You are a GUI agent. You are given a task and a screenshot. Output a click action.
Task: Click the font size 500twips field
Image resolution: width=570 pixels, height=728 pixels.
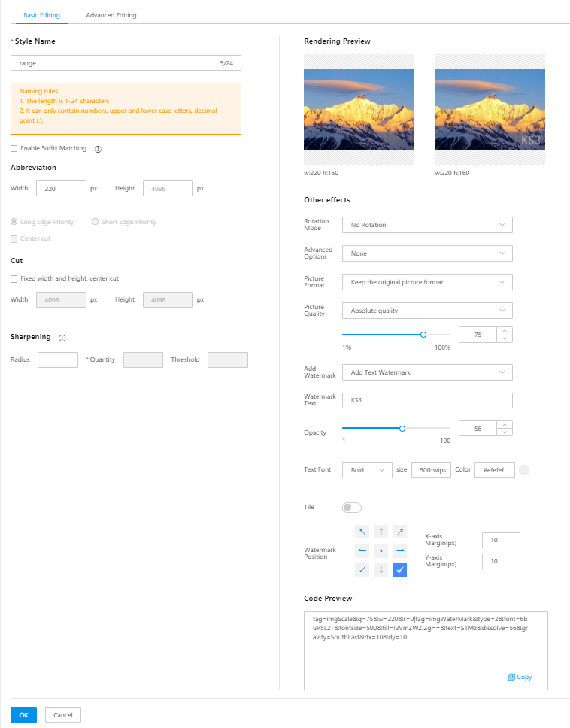point(431,470)
